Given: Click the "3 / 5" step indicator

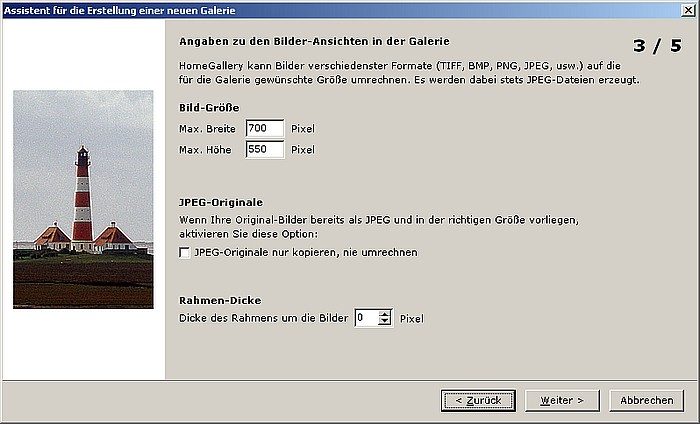Looking at the screenshot, I should click(x=658, y=46).
